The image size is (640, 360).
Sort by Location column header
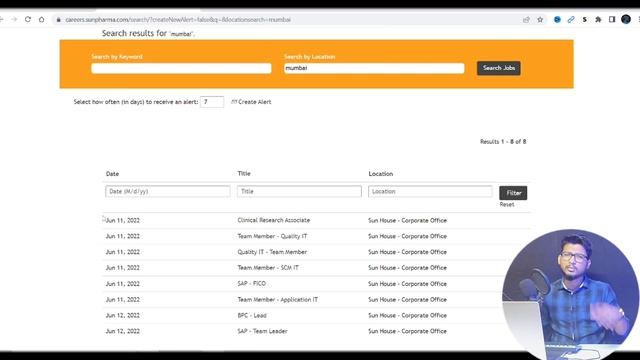coord(381,174)
